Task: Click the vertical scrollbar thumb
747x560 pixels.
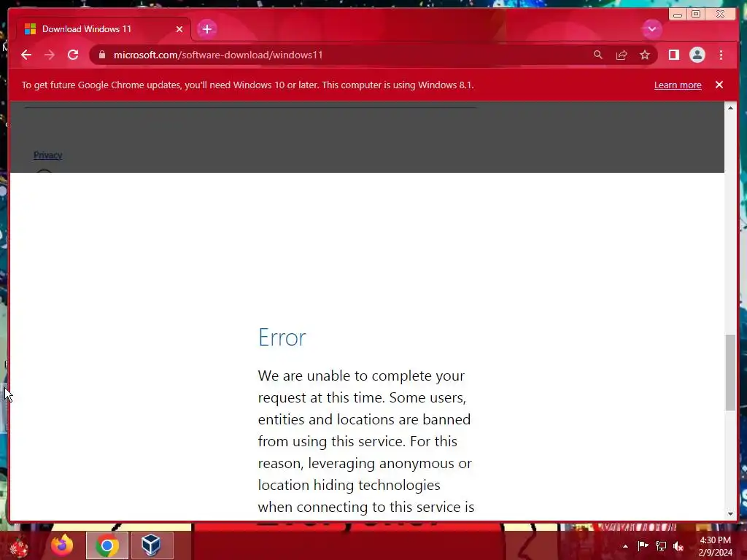Action: [x=730, y=372]
